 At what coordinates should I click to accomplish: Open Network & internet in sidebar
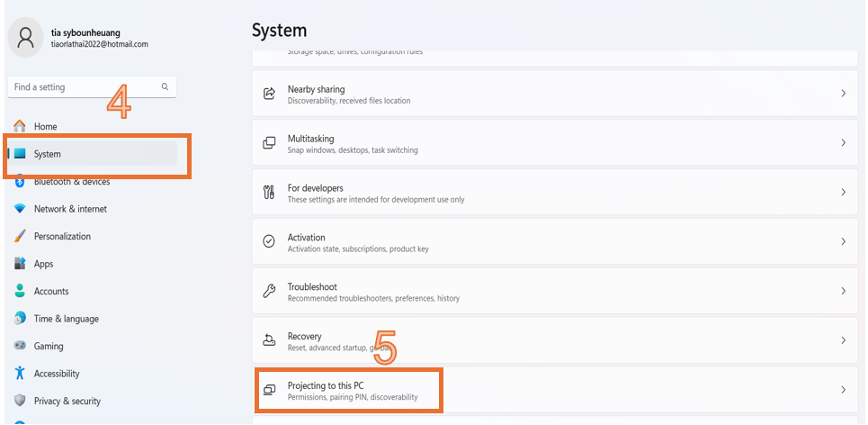70,209
